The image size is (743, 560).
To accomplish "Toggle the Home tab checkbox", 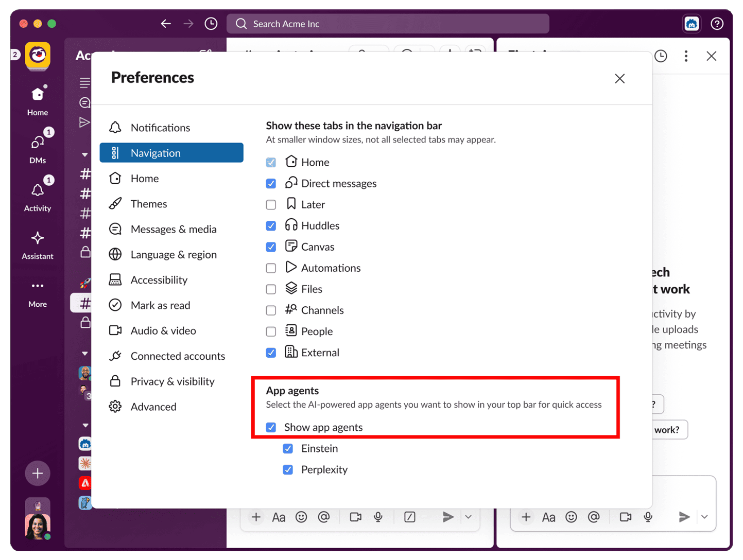I will tap(271, 162).
